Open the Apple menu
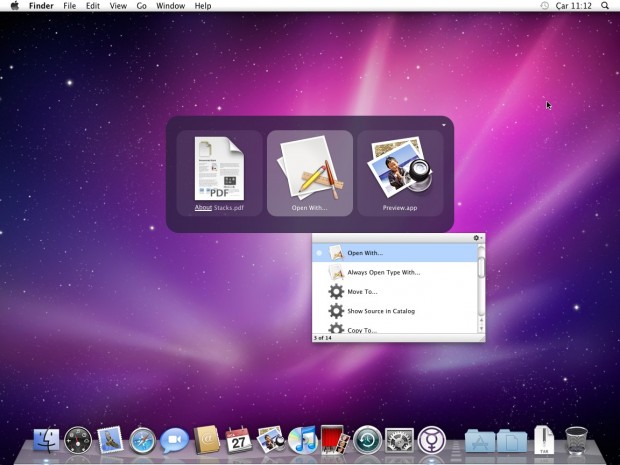The image size is (620, 465). tap(15, 6)
